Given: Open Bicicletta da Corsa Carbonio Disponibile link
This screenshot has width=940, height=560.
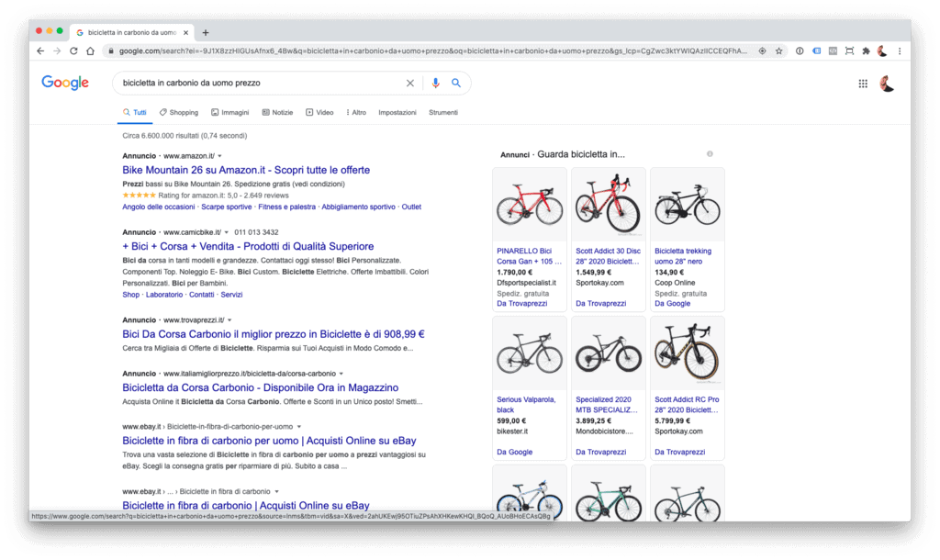Looking at the screenshot, I should (x=260, y=387).
